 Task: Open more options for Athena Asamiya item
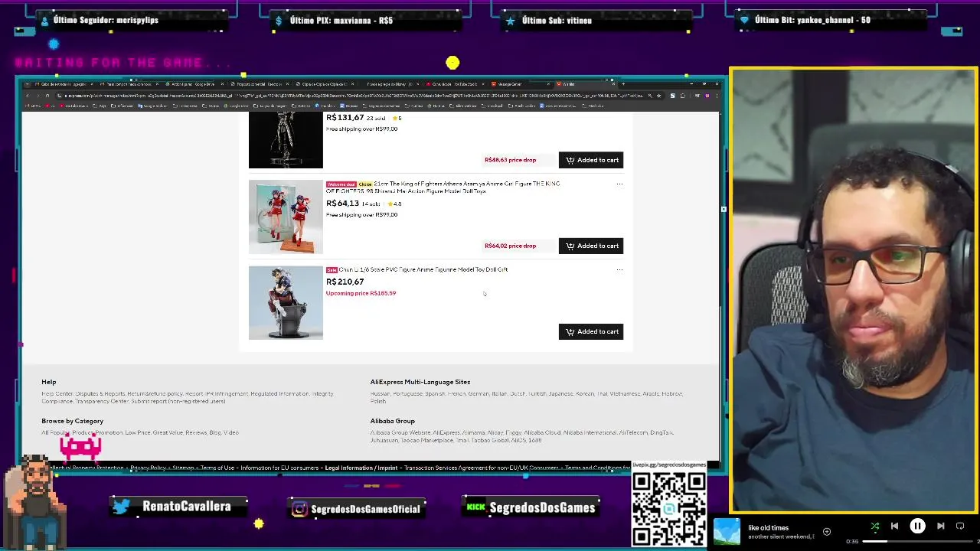(619, 184)
